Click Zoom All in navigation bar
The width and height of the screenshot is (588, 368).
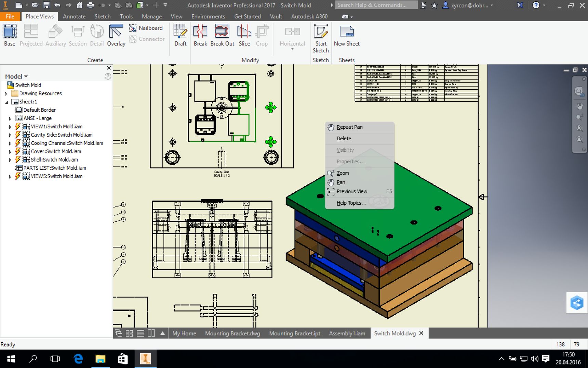point(579,128)
